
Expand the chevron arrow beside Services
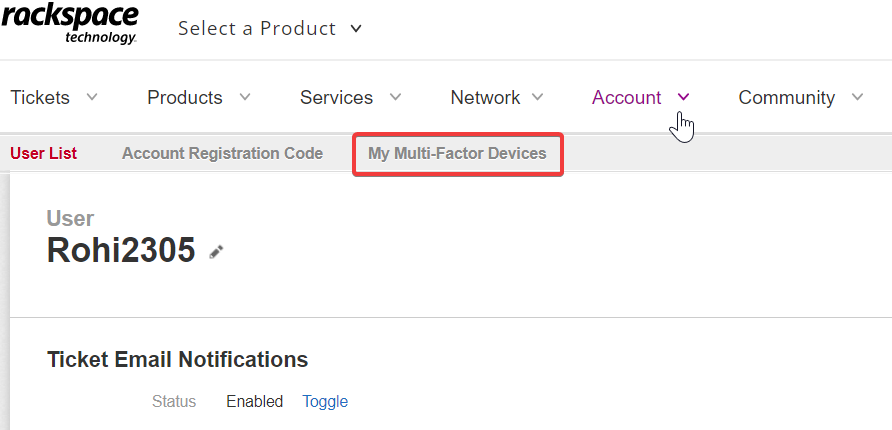click(395, 97)
